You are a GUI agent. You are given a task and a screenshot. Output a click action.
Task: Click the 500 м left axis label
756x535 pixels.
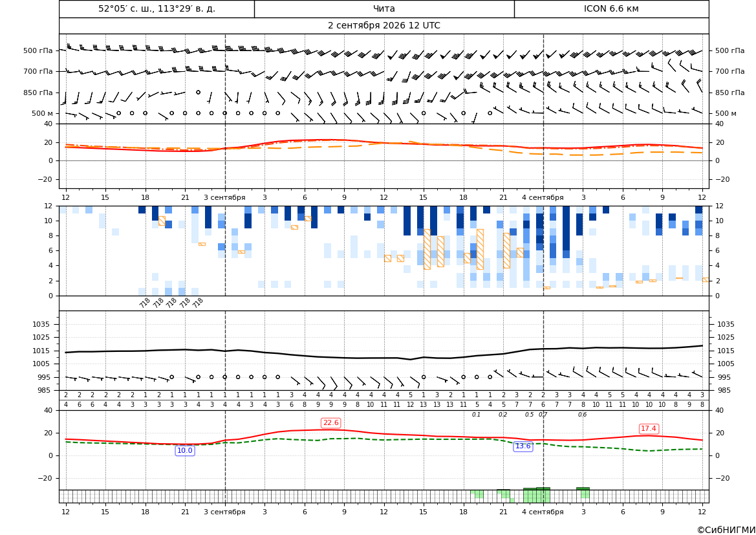coord(43,113)
